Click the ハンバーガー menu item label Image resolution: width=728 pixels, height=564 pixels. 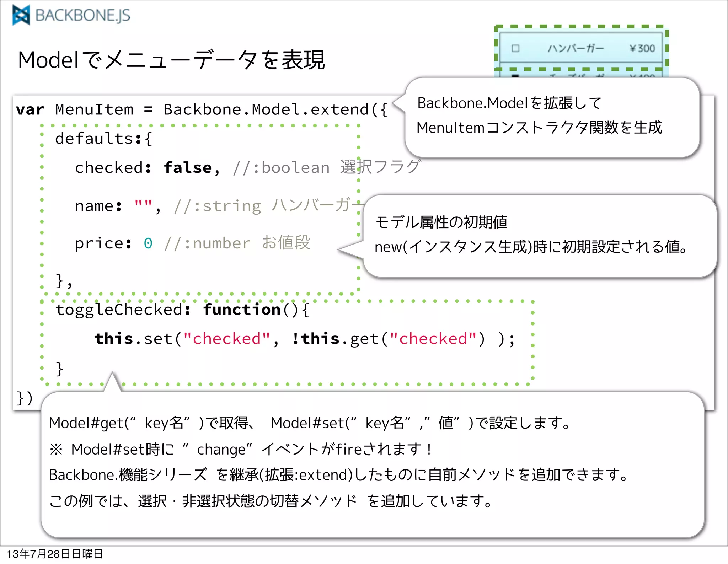(576, 48)
